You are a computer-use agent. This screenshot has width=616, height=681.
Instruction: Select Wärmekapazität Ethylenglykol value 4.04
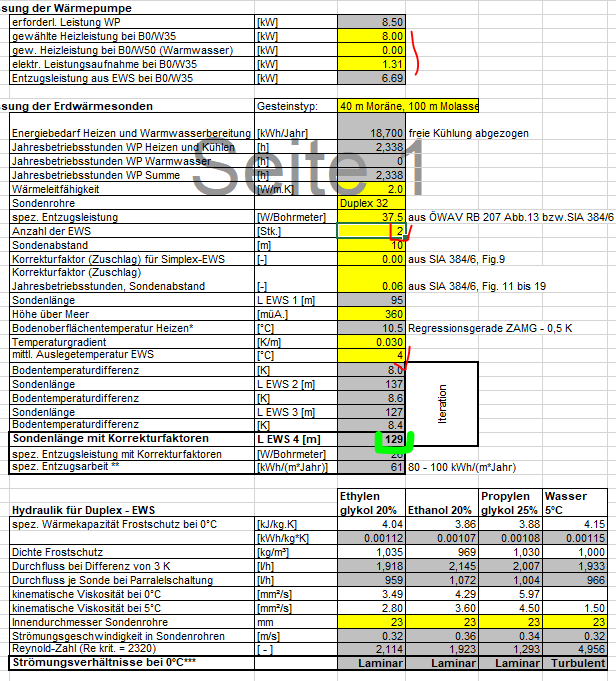tap(371, 524)
